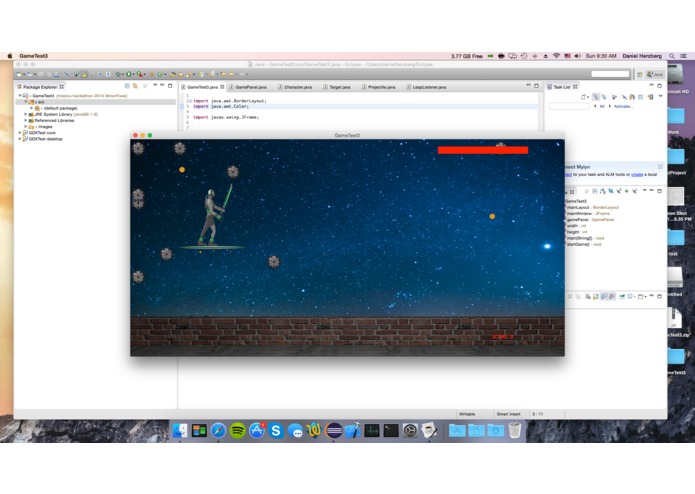The image size is (695, 494).
Task: Open Skype from the Dock
Action: tap(276, 430)
